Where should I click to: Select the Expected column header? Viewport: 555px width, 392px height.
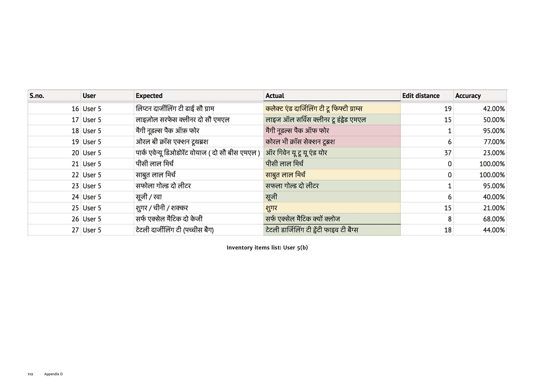point(149,96)
